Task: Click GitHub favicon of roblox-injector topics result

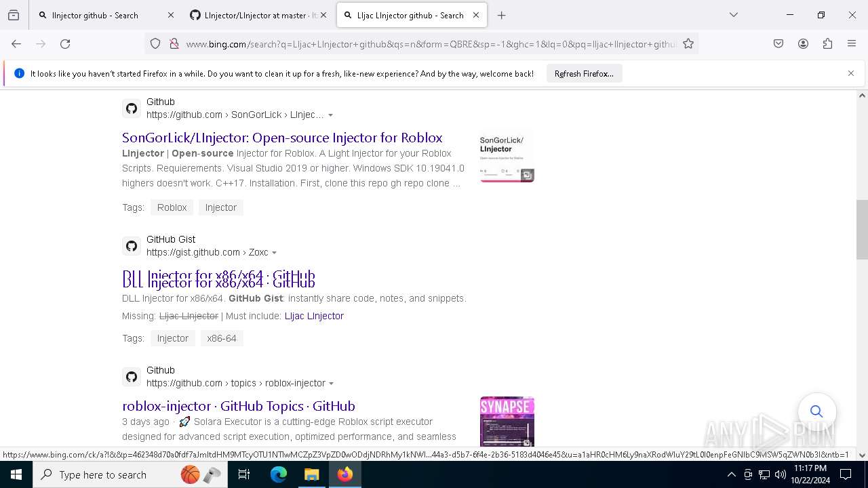Action: [132, 377]
